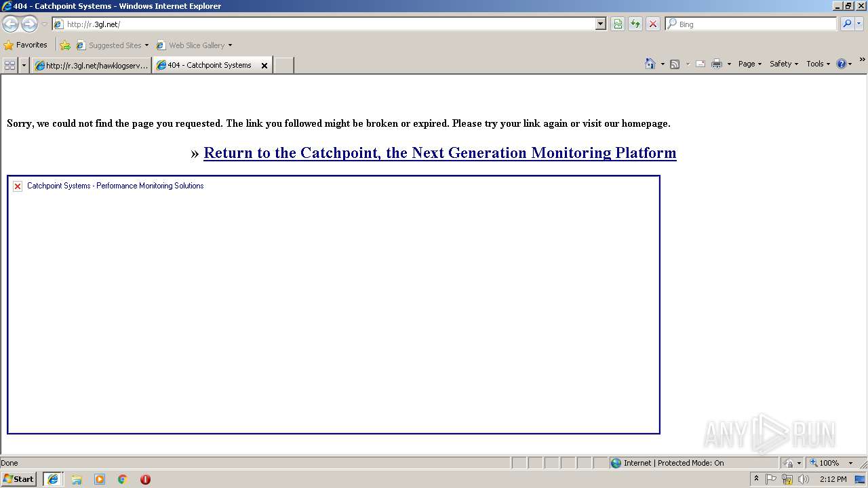
Task: Click the Done status bar text
Action: click(x=9, y=463)
